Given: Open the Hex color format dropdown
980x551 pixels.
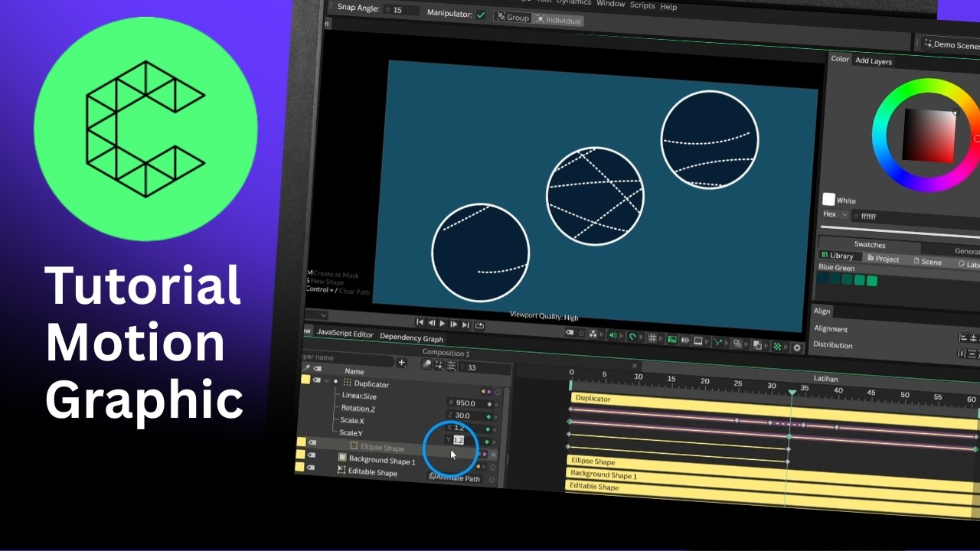Looking at the screenshot, I should click(835, 215).
